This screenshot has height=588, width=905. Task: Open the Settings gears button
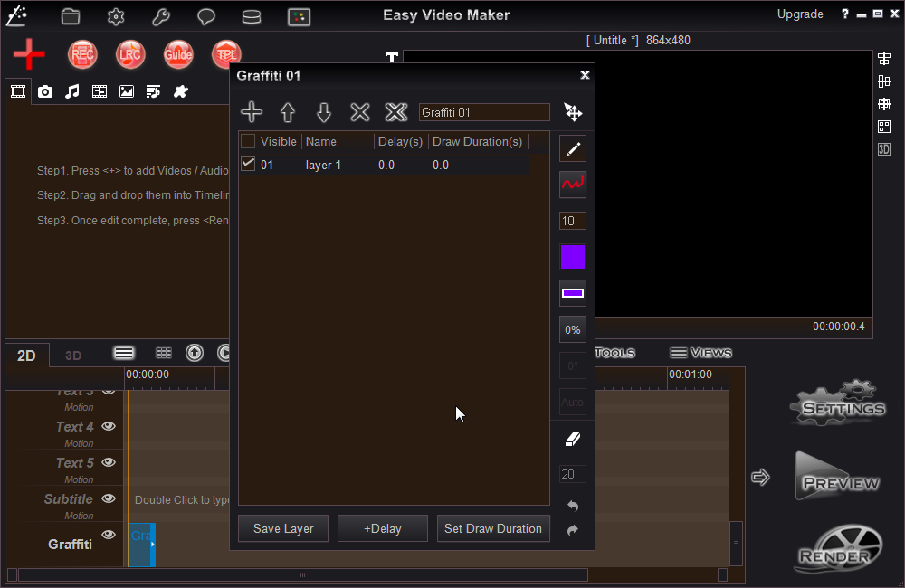pyautogui.click(x=838, y=404)
